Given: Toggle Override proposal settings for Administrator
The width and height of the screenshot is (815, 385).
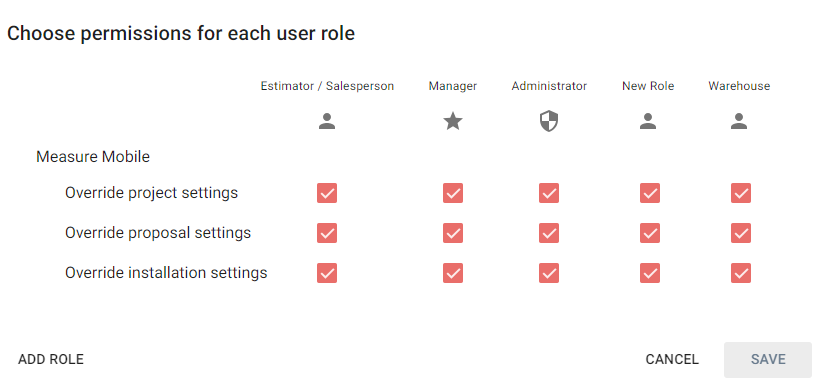Looking at the screenshot, I should pos(549,233).
